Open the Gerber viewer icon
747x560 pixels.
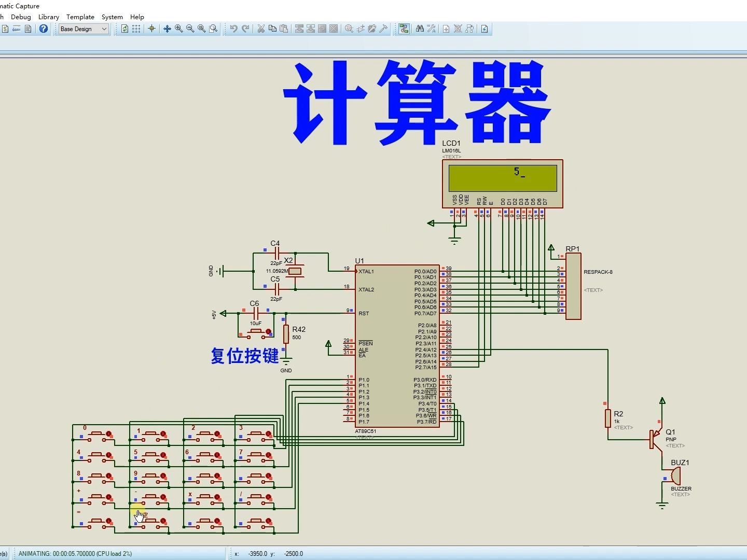[x=17, y=29]
